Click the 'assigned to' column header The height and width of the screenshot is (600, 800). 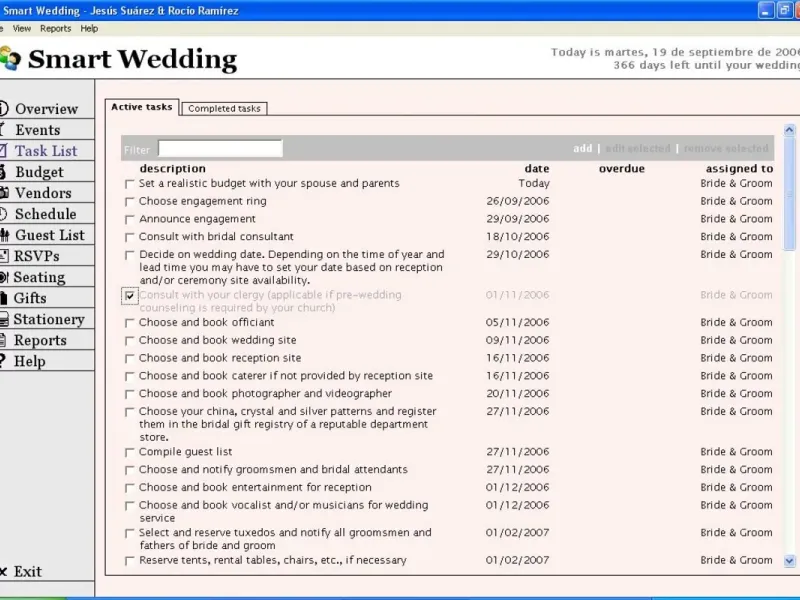pyautogui.click(x=739, y=168)
